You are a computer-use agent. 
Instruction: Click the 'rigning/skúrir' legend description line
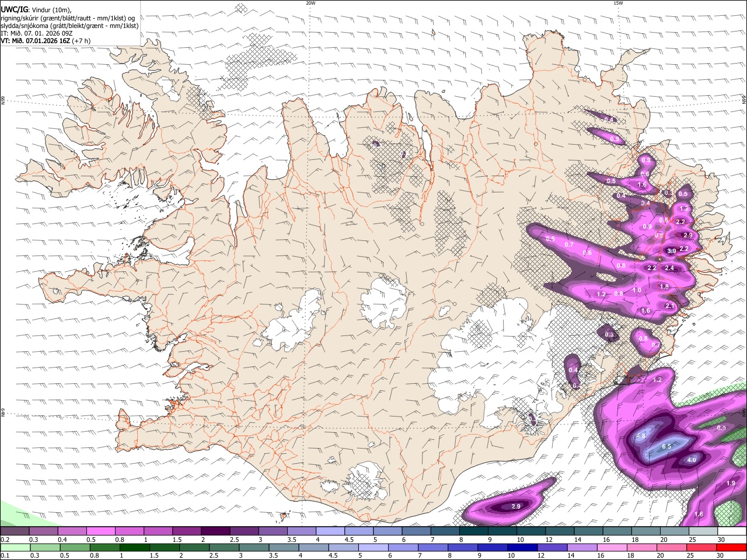tap(68, 17)
